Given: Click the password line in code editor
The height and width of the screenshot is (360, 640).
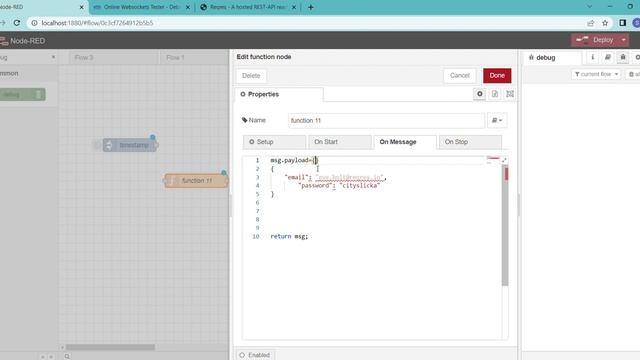Looking at the screenshot, I should click(x=339, y=186).
